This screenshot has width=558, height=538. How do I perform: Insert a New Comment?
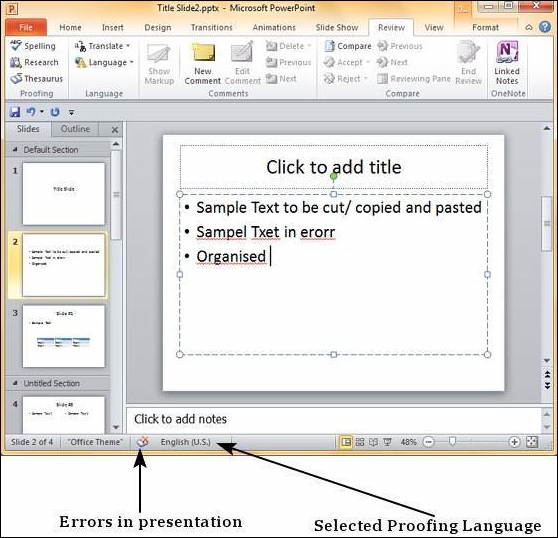click(x=202, y=64)
